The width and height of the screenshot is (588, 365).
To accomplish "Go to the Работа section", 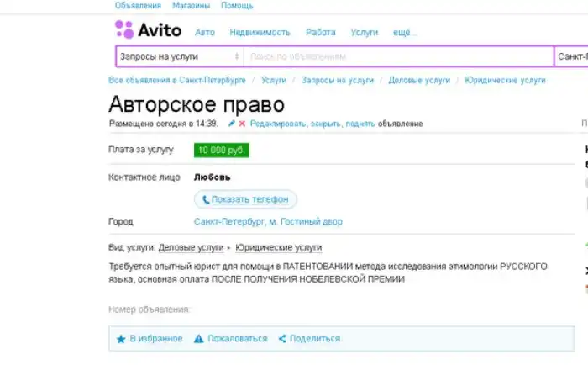I will tap(320, 32).
